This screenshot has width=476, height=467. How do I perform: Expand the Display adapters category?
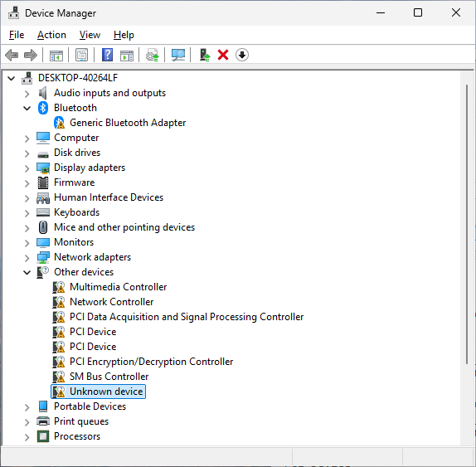point(27,168)
